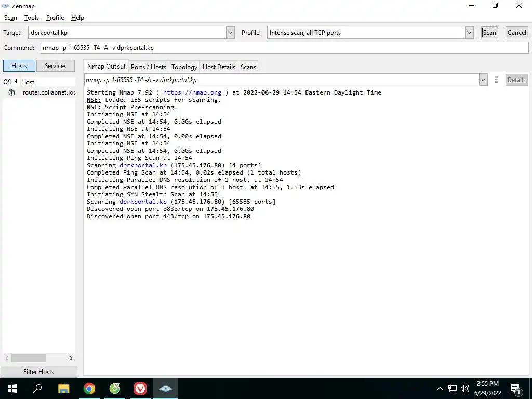Screen dimensions: 532x399
Task: Open the Windows Start menu
Action: (x=12, y=389)
